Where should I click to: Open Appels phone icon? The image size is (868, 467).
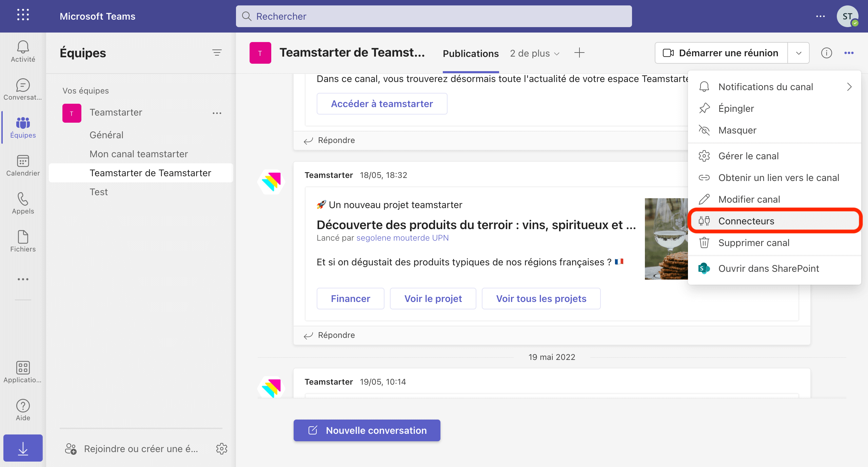point(23,203)
